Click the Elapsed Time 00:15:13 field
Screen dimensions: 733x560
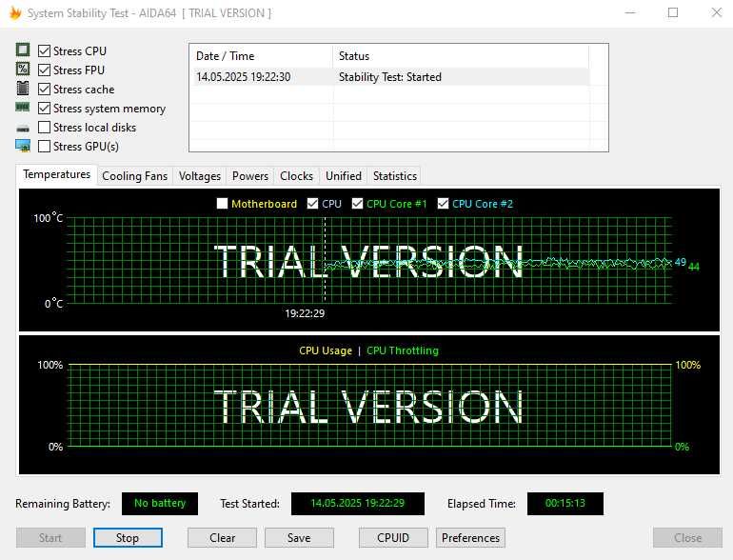pyautogui.click(x=565, y=504)
